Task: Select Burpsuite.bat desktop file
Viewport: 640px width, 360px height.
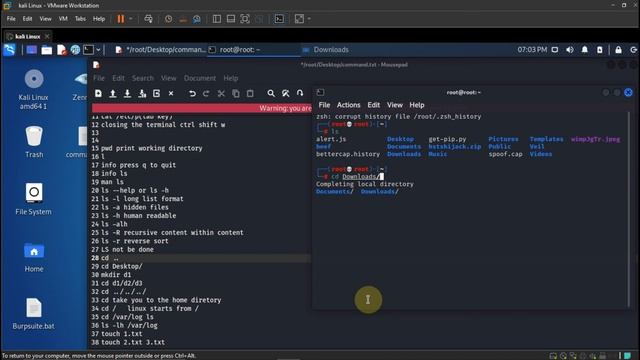Action: 33,313
